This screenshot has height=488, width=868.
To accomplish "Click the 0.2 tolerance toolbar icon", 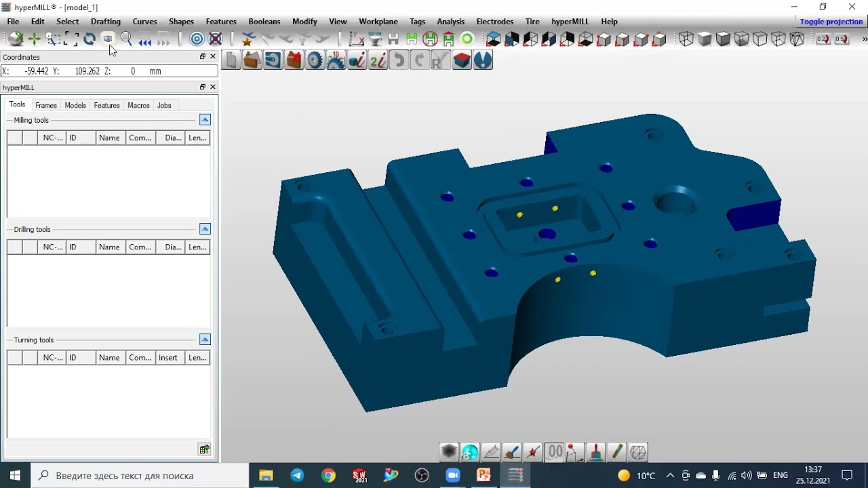I will coord(823,39).
